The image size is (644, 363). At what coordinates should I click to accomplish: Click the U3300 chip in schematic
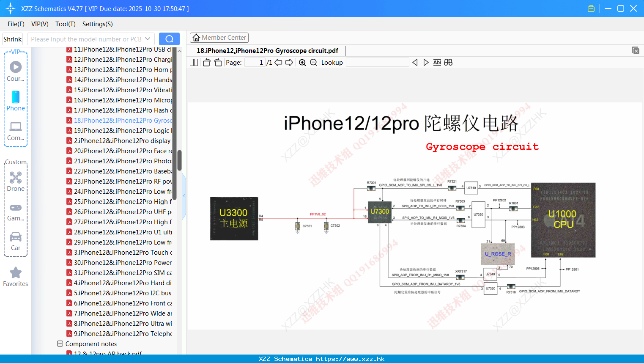coord(234,219)
